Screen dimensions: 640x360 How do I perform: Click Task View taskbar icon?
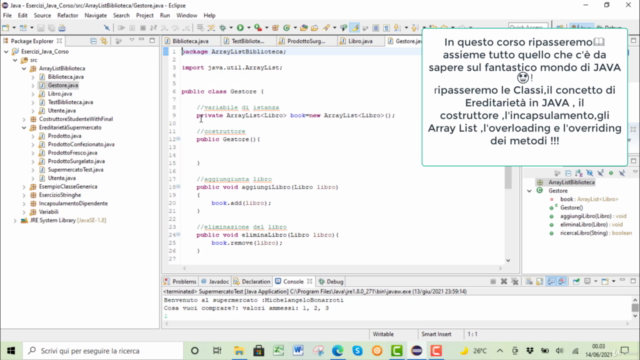(x=217, y=351)
